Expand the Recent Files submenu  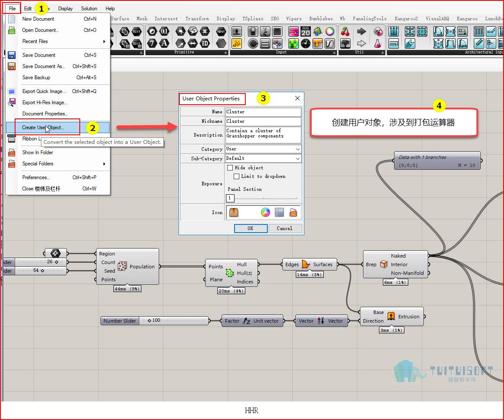point(58,41)
